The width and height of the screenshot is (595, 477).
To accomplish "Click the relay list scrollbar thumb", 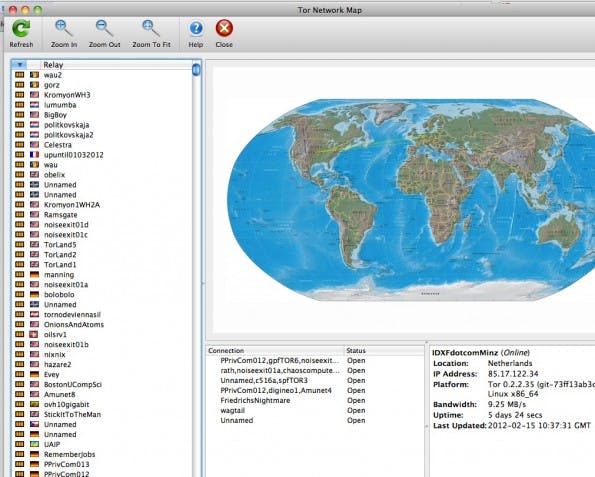I will (196, 70).
